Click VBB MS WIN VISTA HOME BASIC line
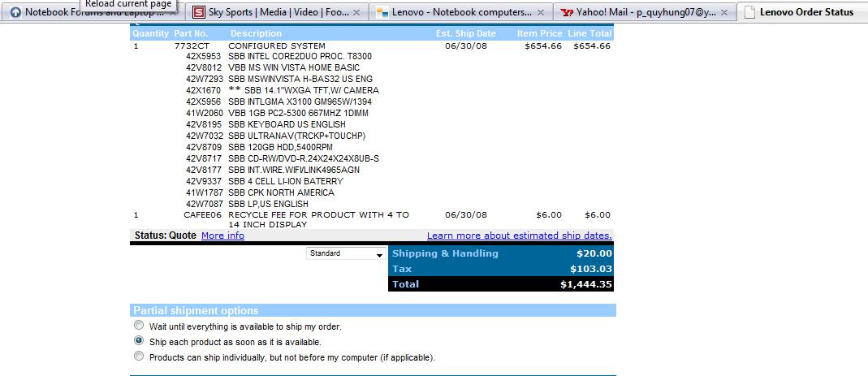The height and width of the screenshot is (376, 868). pyautogui.click(x=294, y=67)
